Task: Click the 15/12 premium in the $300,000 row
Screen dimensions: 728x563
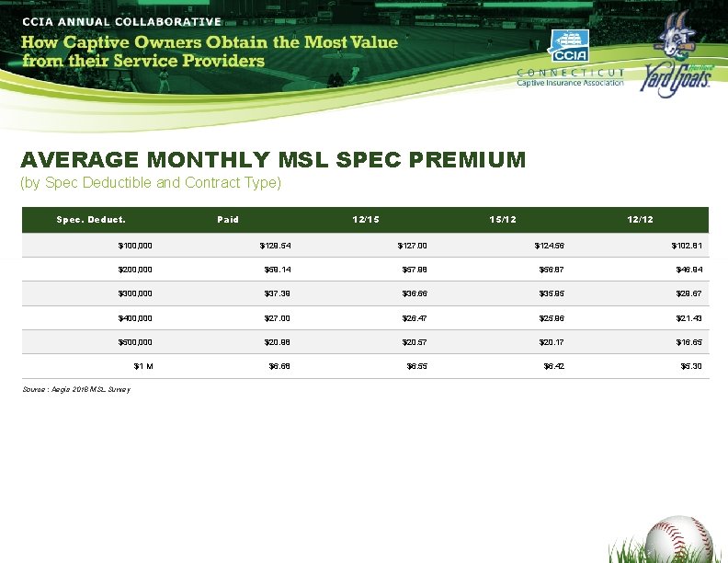Action: (552, 293)
